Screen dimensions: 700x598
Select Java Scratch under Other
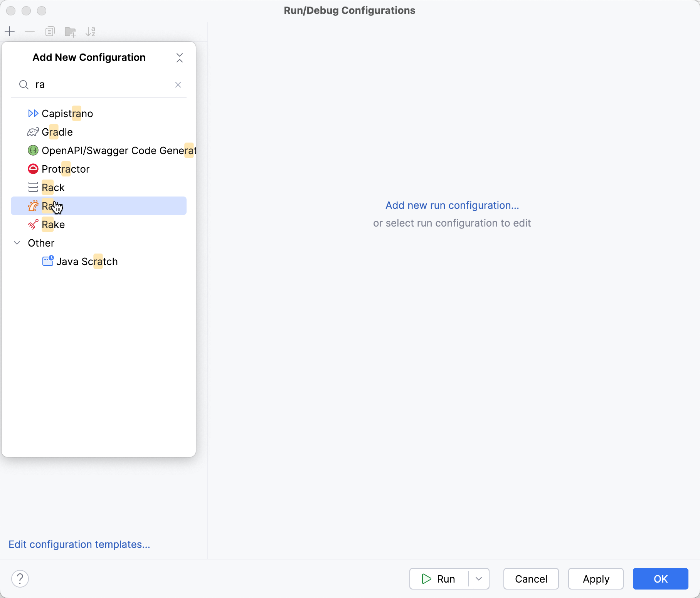[x=87, y=261]
